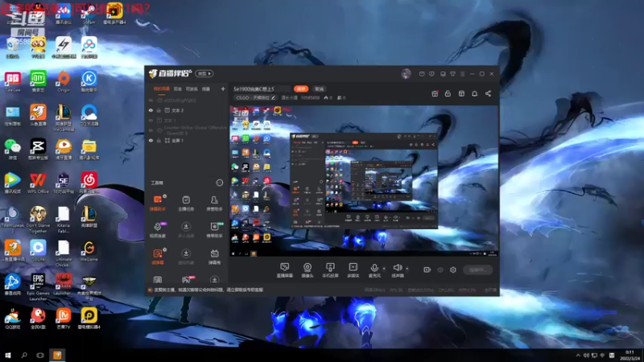
Task: Select the Counter-Strike: Global Offensive source row
Action: [x=188, y=130]
